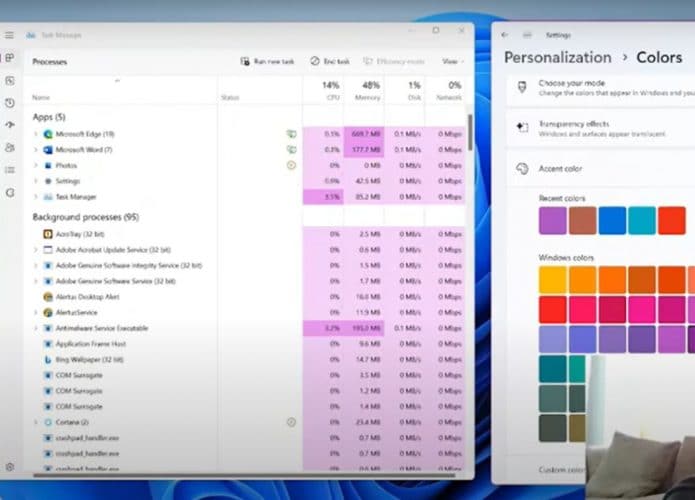The height and width of the screenshot is (500, 695).
Task: Expand the Settings process group
Action: pyautogui.click(x=36, y=181)
